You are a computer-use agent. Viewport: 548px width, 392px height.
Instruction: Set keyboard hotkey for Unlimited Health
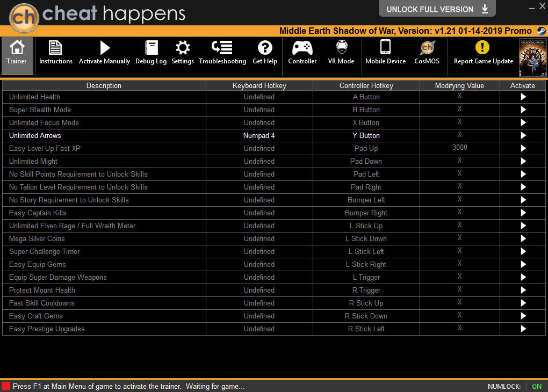click(259, 97)
